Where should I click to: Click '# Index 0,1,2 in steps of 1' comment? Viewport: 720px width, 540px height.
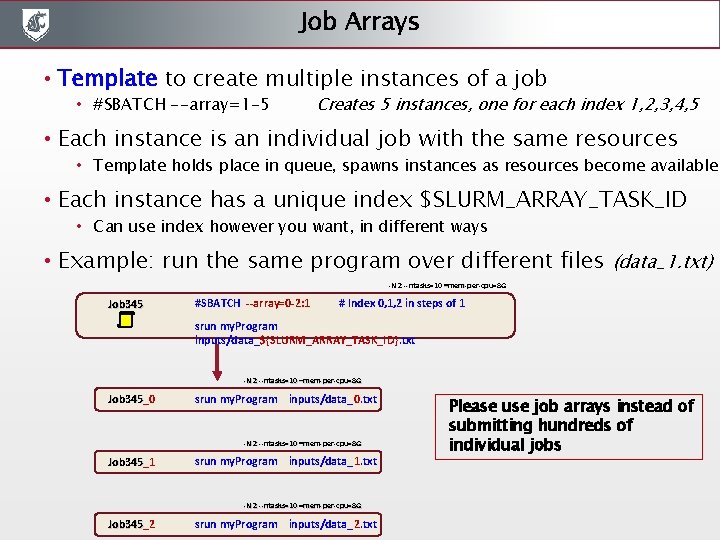[x=402, y=303]
